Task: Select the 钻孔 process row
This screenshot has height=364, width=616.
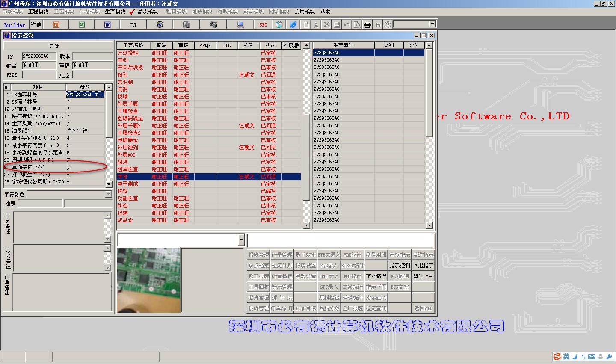Action: pos(209,75)
